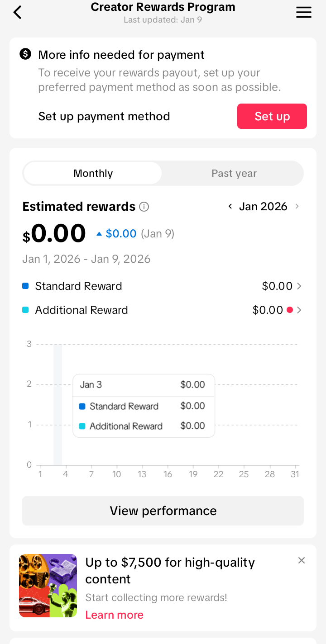Viewport: 326px width, 644px height.
Task: Go to previous month arrow
Action: pyautogui.click(x=230, y=207)
